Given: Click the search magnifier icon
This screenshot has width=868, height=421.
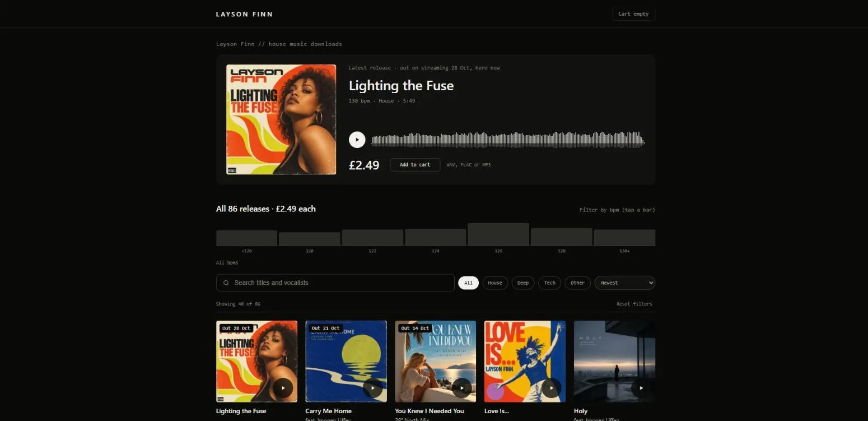Looking at the screenshot, I should (x=226, y=283).
